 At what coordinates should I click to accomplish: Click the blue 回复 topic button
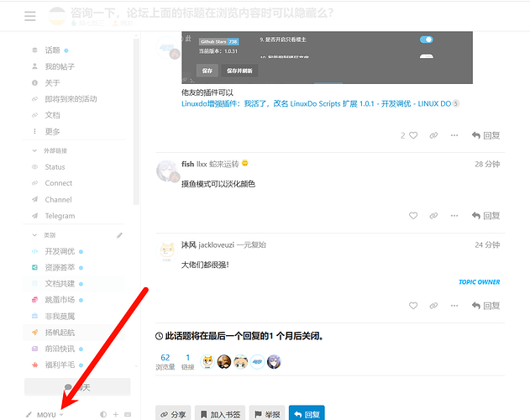pyautogui.click(x=307, y=414)
